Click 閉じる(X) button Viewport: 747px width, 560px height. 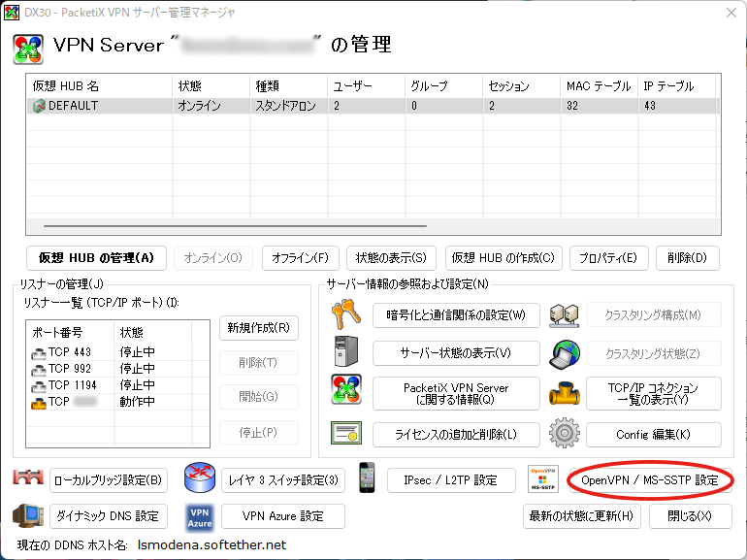click(691, 516)
